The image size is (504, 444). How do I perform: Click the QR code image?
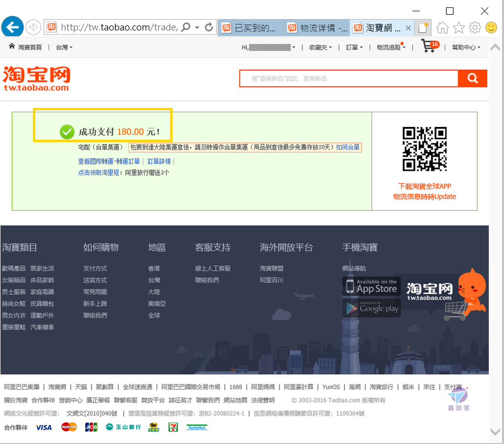(425, 149)
